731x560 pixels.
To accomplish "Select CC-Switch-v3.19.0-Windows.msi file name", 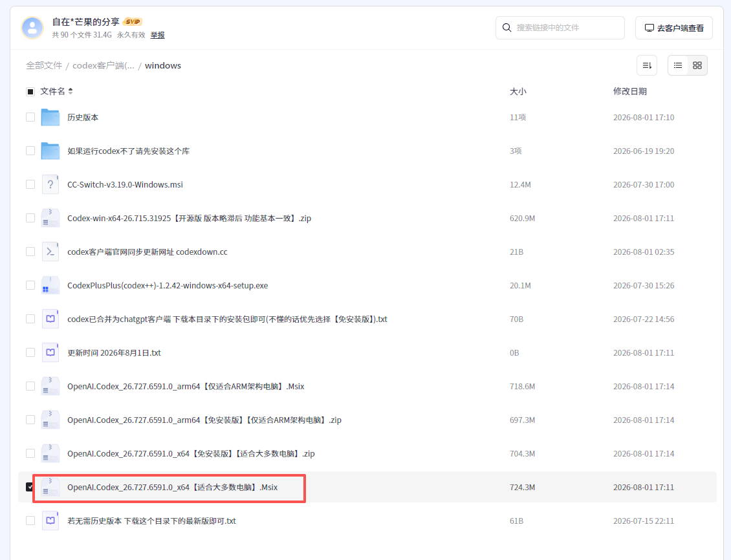I will [x=125, y=184].
